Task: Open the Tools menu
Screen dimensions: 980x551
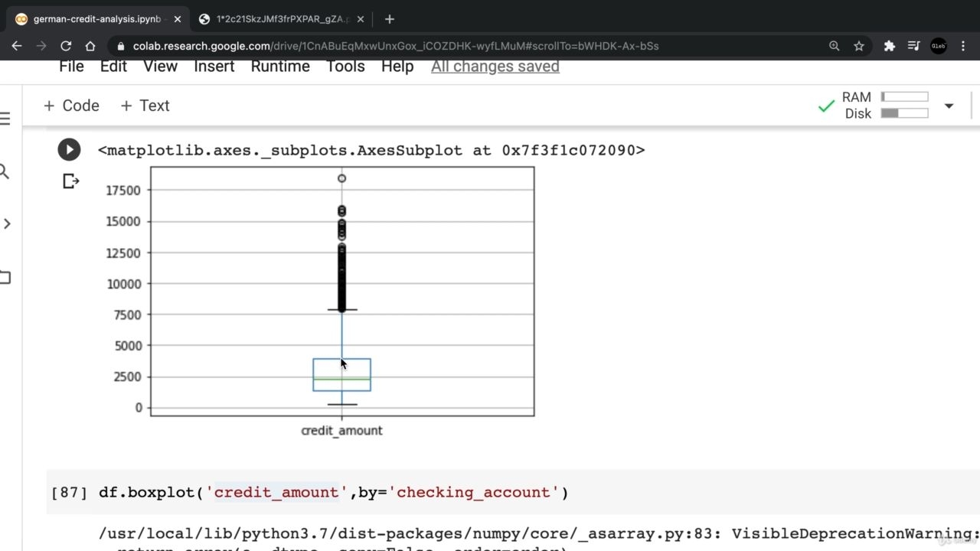Action: click(x=345, y=67)
